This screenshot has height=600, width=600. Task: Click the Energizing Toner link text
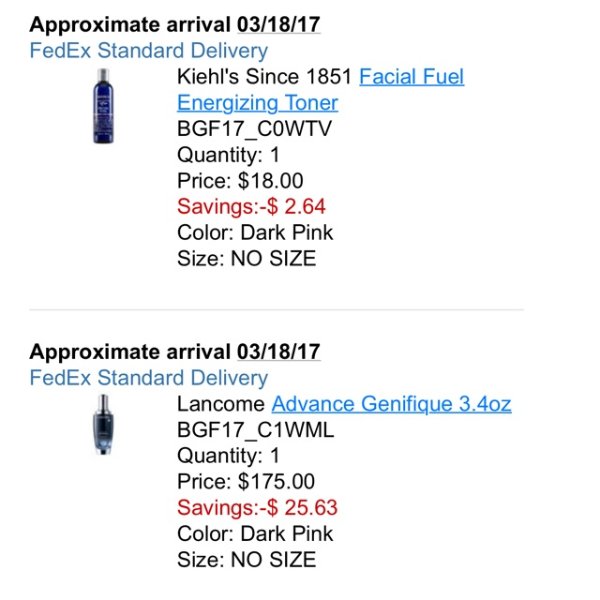point(258,103)
